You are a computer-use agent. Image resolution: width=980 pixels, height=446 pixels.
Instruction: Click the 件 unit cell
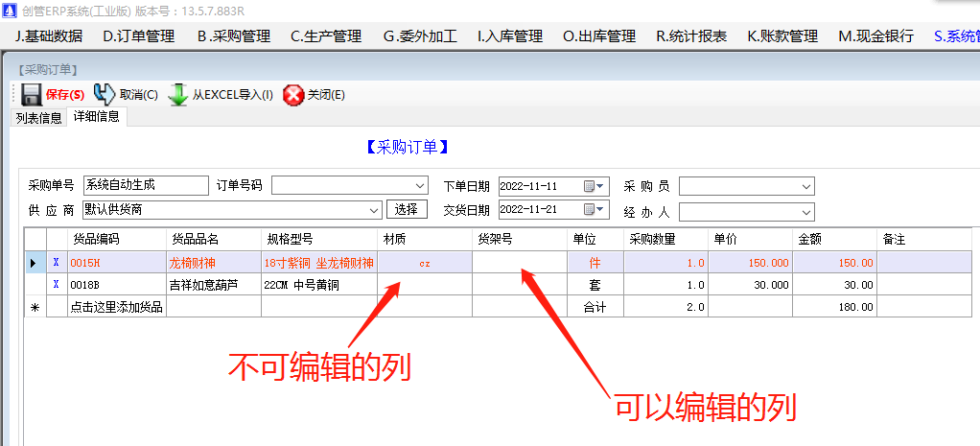tap(595, 263)
